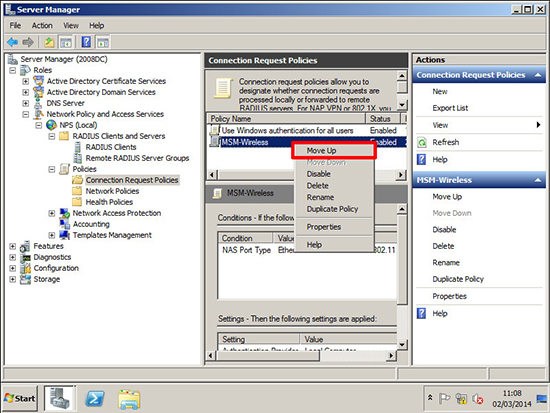Click Properties in MSM-Wireless actions pane
550x413 pixels.
449,296
